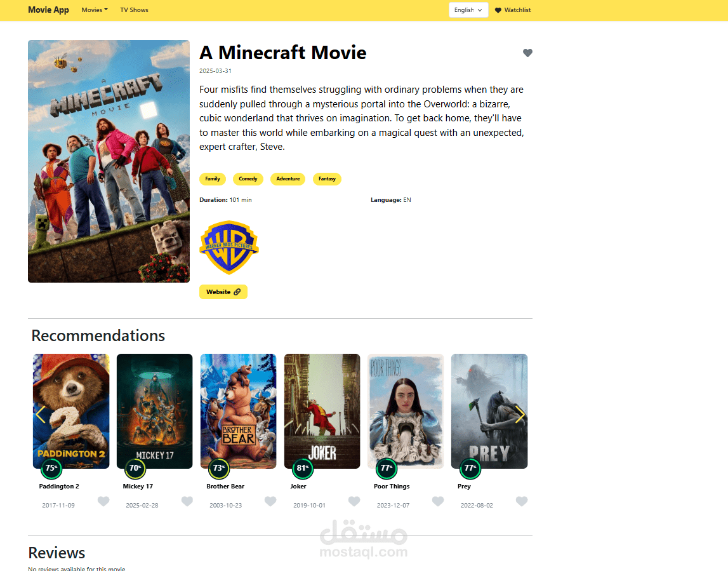This screenshot has height=571, width=728.
Task: Click the Language: EN text
Action: point(391,200)
